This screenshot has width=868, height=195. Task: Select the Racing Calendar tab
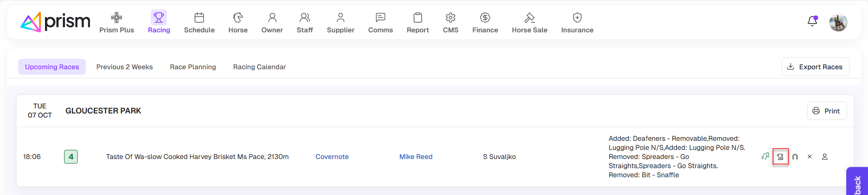click(x=259, y=67)
